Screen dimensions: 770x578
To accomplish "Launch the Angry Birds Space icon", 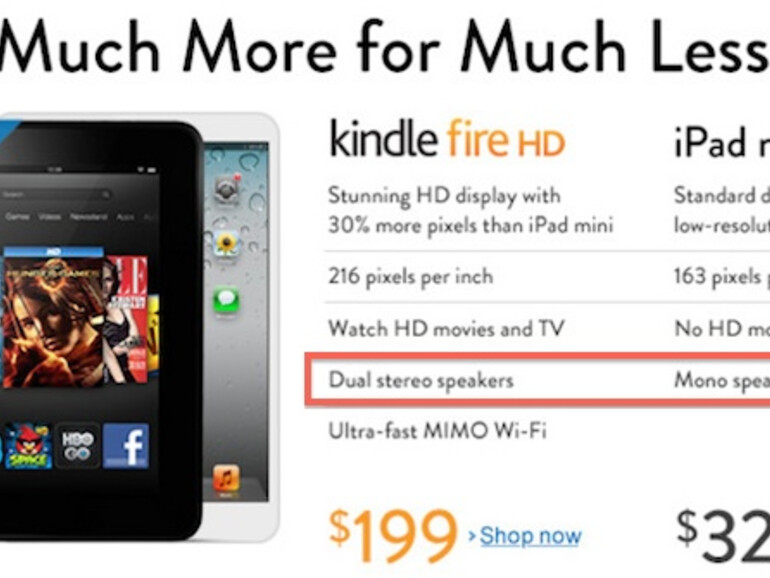I will click(28, 446).
